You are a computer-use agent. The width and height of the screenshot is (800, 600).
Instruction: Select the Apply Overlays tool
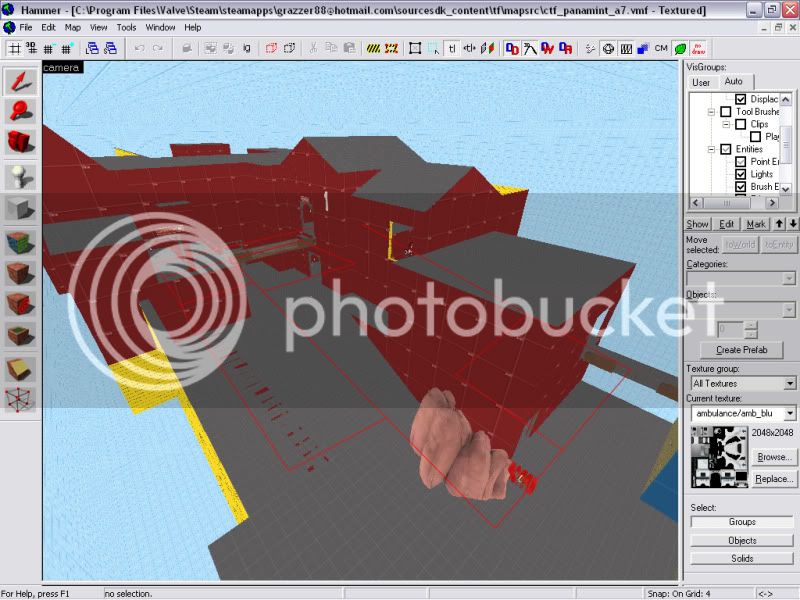point(20,335)
